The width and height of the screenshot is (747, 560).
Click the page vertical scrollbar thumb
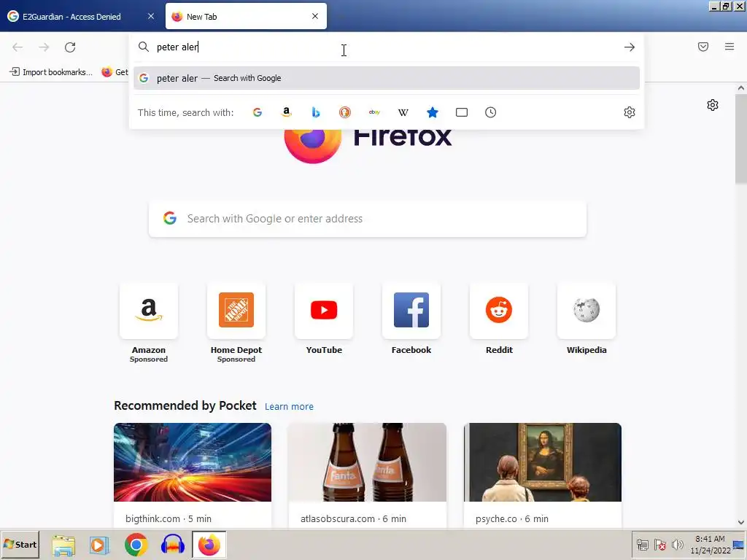tap(741, 139)
